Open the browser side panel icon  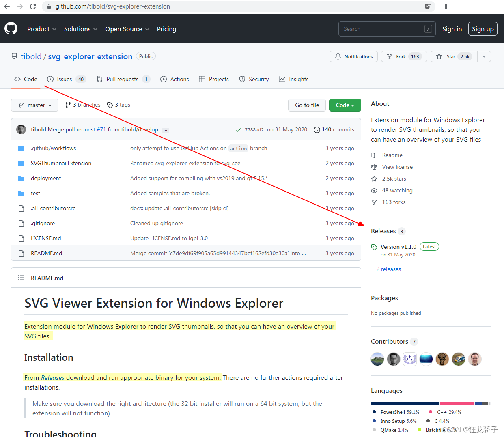tap(444, 6)
